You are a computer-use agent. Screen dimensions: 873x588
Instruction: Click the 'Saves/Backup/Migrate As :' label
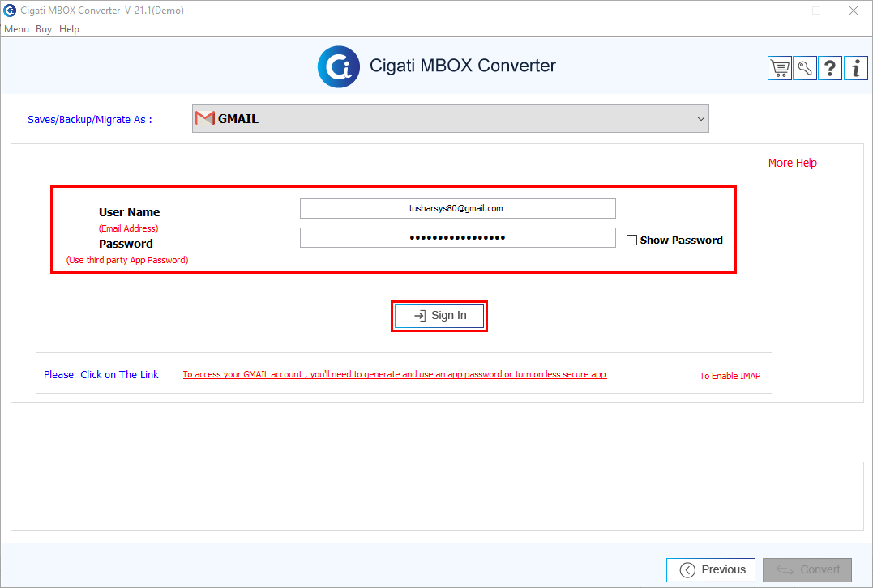[90, 120]
